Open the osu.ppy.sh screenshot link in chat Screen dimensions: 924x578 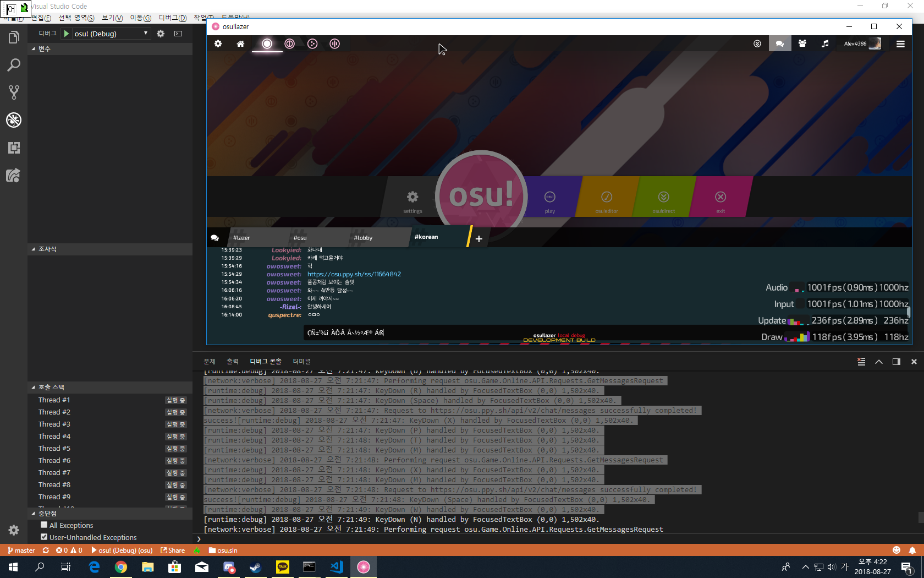354,274
